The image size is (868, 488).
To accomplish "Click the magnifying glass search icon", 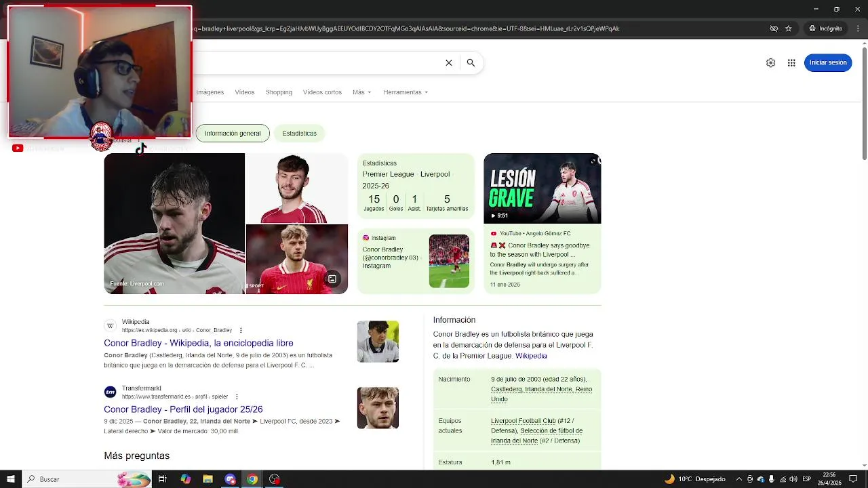I will tap(471, 62).
